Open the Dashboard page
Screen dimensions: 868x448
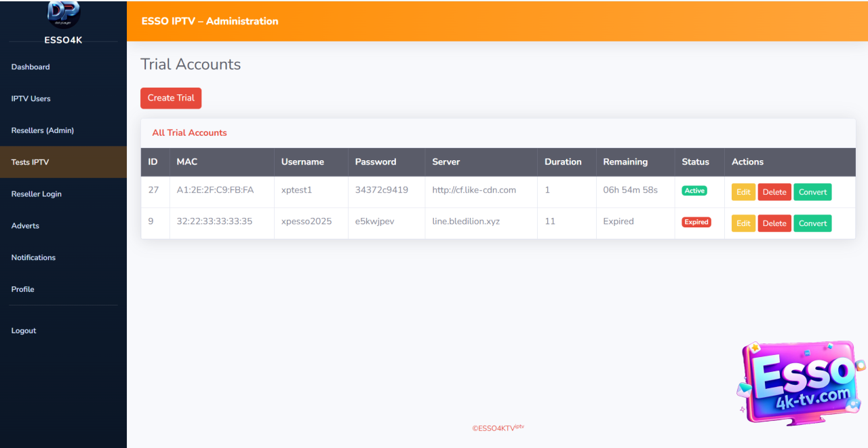tap(31, 67)
